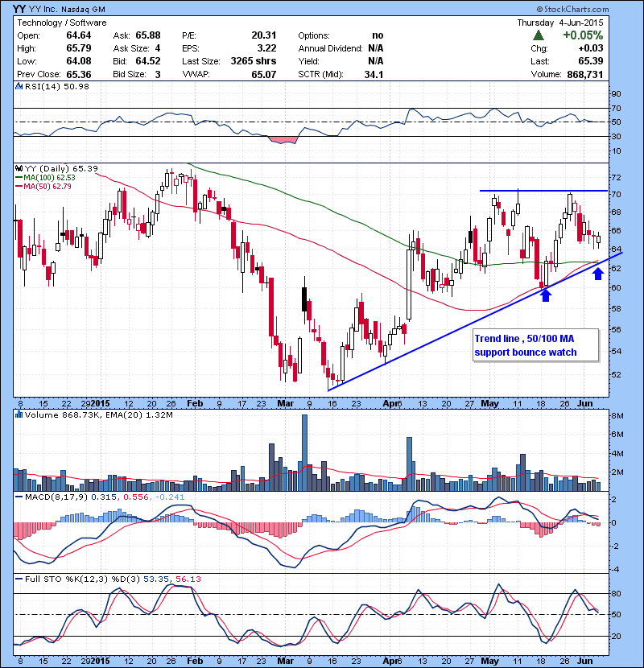Click the 'MA(50) 62.79' legend entry

click(47, 187)
